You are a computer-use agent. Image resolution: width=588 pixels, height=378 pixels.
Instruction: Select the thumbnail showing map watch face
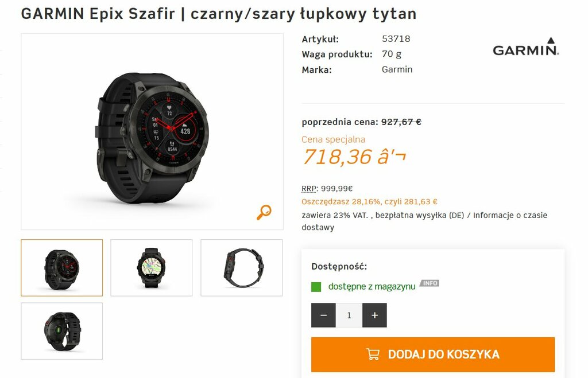coord(152,268)
